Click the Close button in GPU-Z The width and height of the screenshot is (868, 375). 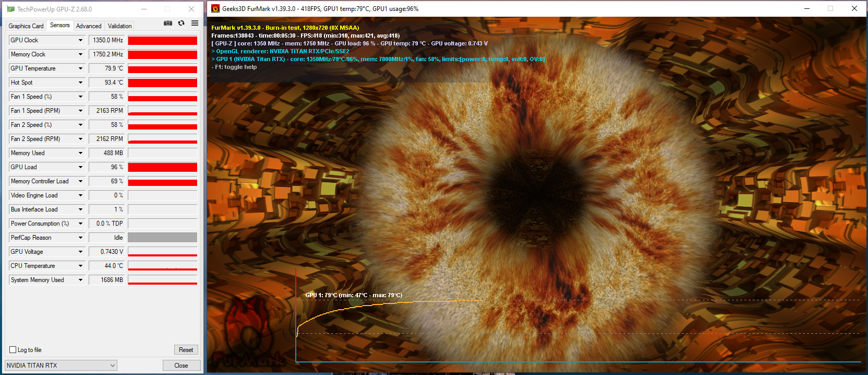[182, 366]
